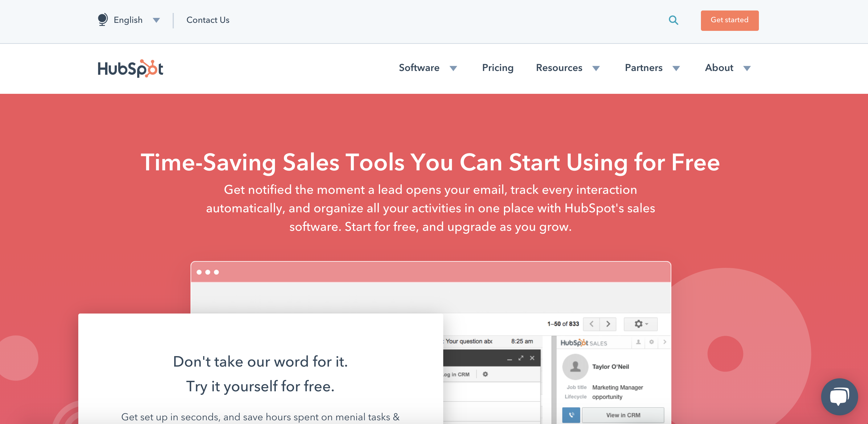Click the gear icon next to Log in CRM
Viewport: 868px width, 424px height.
click(485, 374)
